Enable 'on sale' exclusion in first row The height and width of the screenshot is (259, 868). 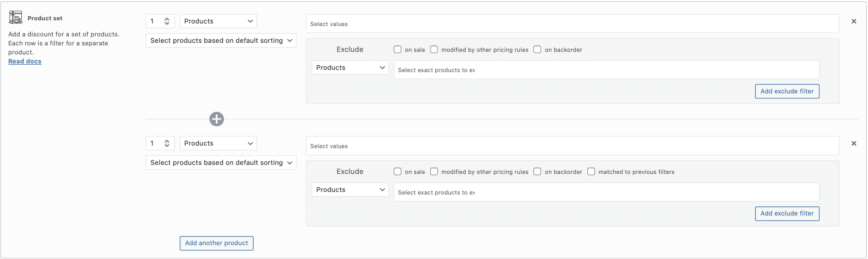(397, 49)
